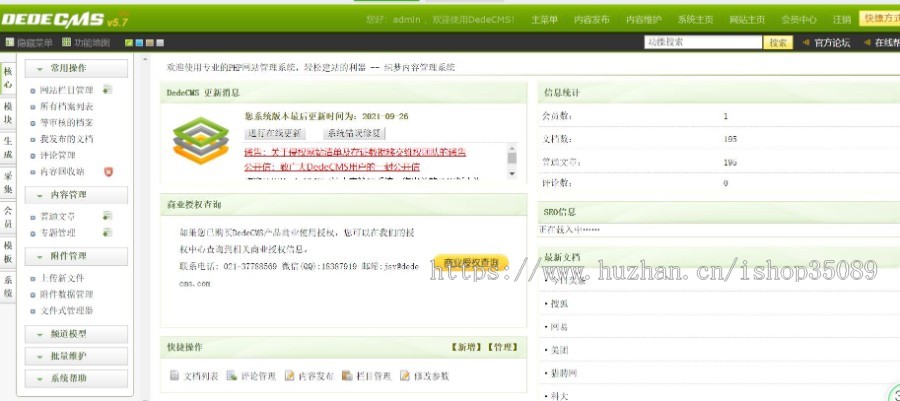Viewport: 900px width, 401px height.
Task: Switch to the 会员 side tab
Action: coord(8,217)
